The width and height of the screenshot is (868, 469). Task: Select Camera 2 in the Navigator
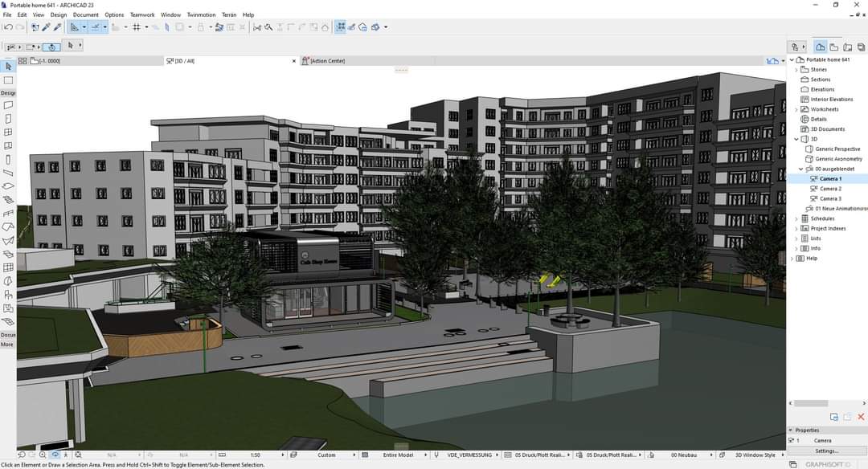click(830, 189)
